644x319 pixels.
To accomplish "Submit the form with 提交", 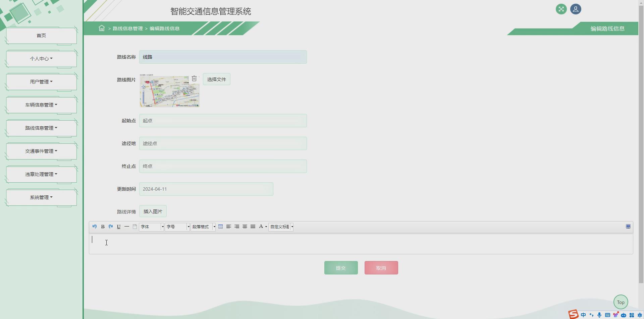I will [341, 268].
